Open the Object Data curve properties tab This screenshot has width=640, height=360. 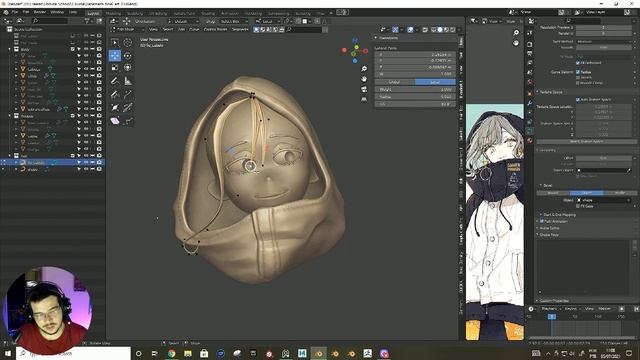(x=530, y=131)
